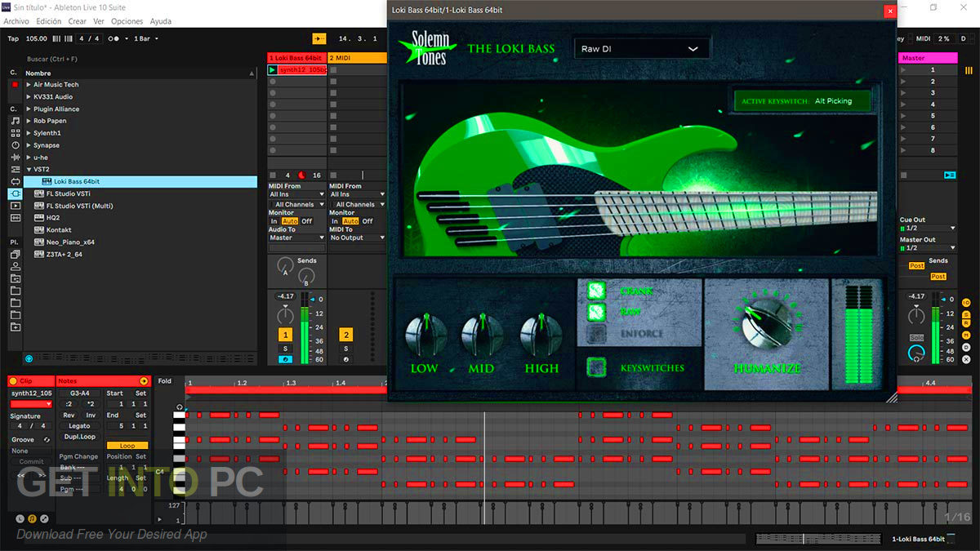Viewport: 980px width, 551px height.
Task: Click the Back to Arrangement master icon
Action: coord(950,175)
